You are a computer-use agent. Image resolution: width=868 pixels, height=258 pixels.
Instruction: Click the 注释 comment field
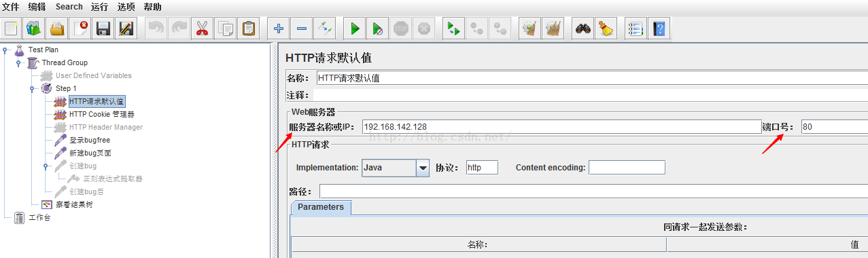point(589,95)
